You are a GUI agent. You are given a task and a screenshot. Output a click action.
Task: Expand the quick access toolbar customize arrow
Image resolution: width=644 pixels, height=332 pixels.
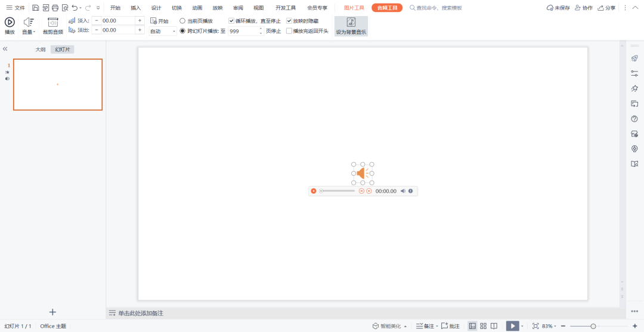click(98, 8)
